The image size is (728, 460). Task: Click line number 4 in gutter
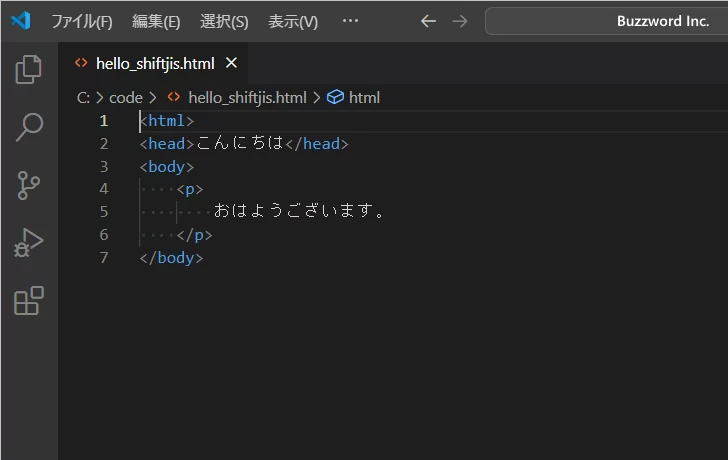point(104,189)
